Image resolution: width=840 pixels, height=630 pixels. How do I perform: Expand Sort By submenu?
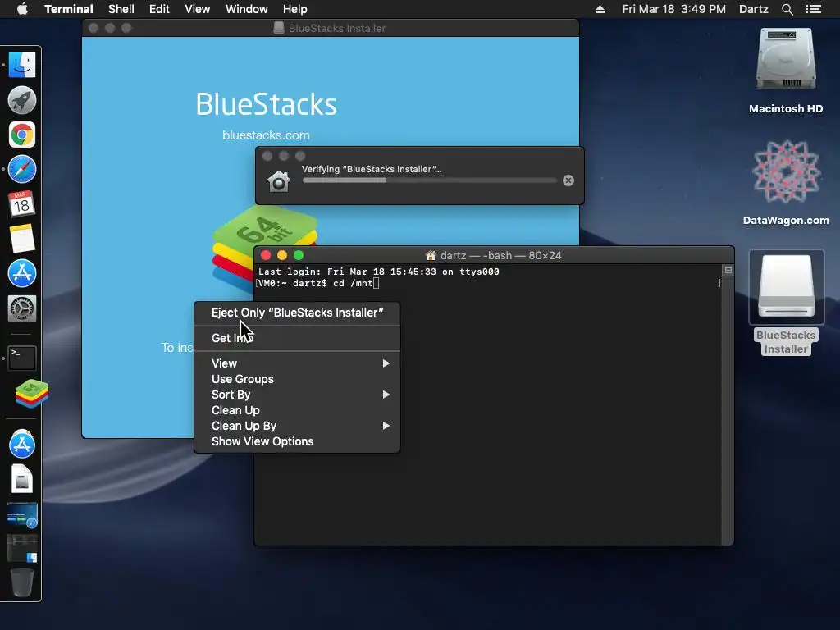point(297,395)
